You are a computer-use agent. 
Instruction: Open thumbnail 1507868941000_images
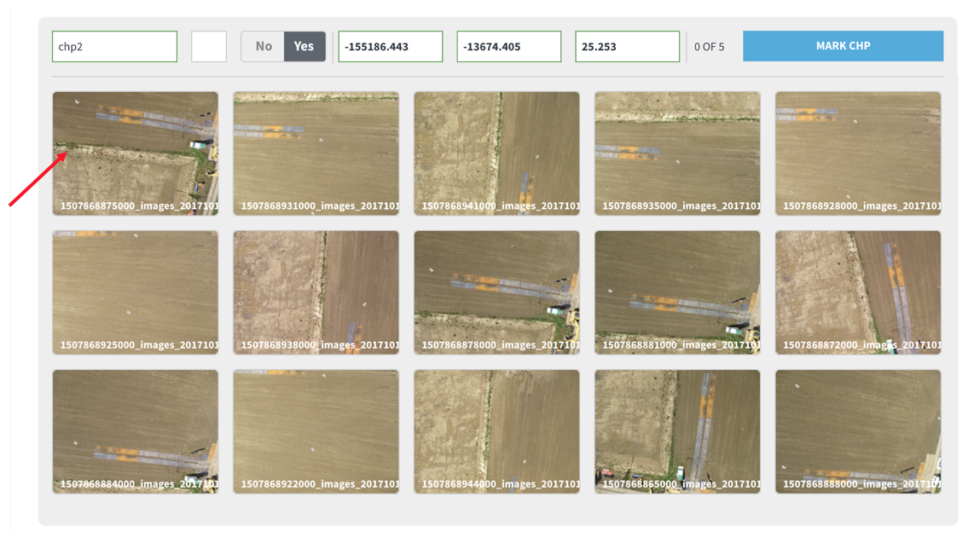coord(497,153)
